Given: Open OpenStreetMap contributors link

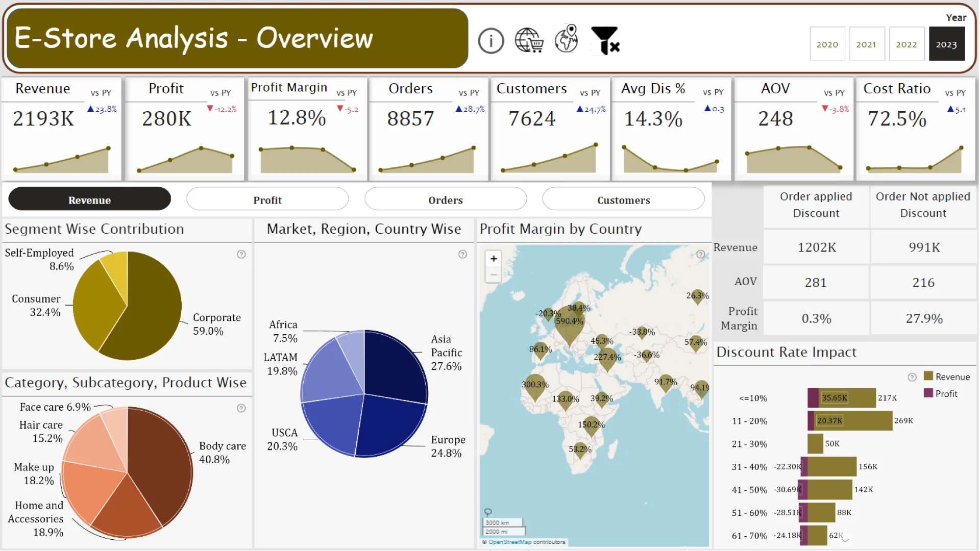Looking at the screenshot, I should point(509,542).
